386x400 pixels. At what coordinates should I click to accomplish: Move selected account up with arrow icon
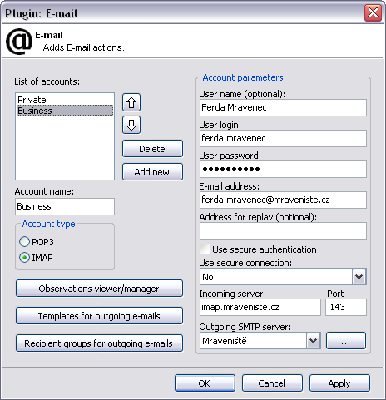[131, 102]
